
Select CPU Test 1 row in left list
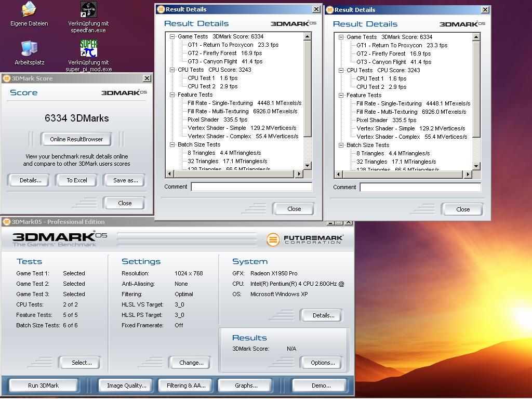[x=212, y=78]
